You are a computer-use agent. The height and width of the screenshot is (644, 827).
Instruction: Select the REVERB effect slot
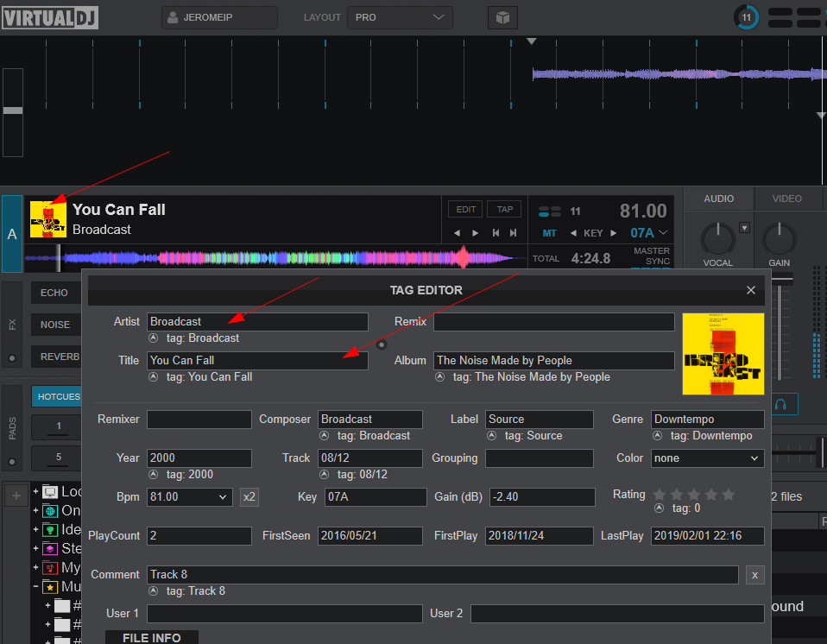tap(57, 357)
